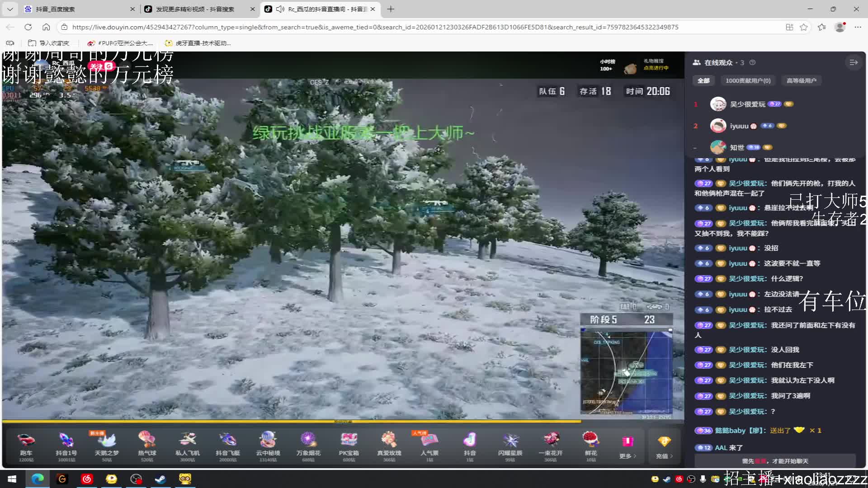The image size is (868, 488).
Task: Follow the streamer with 关注 button
Action: coord(96,66)
